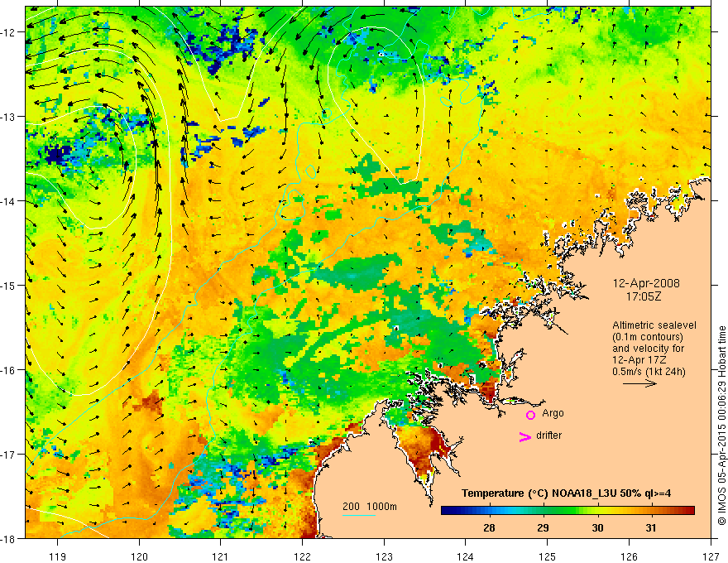This screenshot has width=728, height=563.
Task: Click the date text 12-Apr-2008
Action: pyautogui.click(x=646, y=283)
